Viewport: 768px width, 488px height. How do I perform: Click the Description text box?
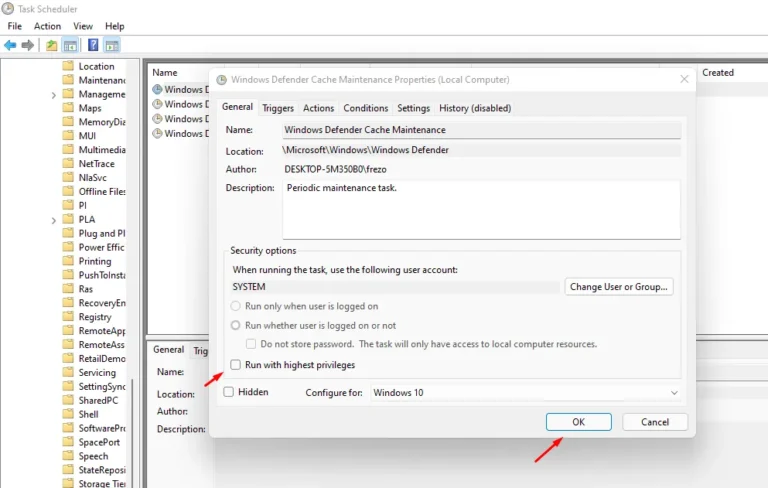tap(481, 210)
